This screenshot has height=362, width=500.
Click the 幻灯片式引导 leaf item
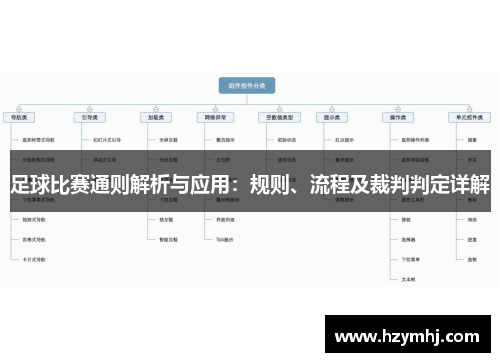click(x=107, y=140)
